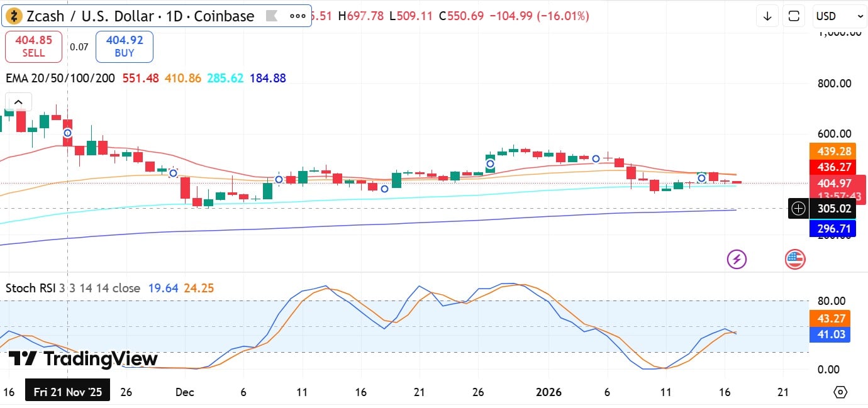Click the down-arrow icon near USD

[767, 16]
